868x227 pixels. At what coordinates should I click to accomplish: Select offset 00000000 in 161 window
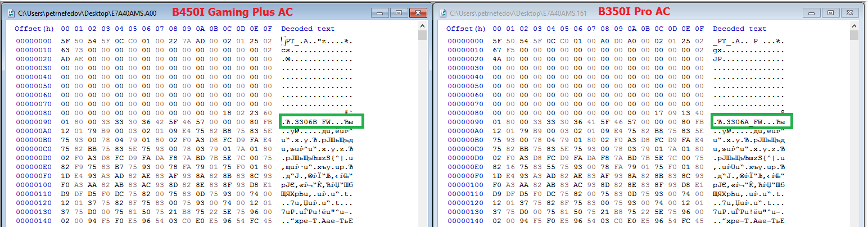tap(465, 41)
